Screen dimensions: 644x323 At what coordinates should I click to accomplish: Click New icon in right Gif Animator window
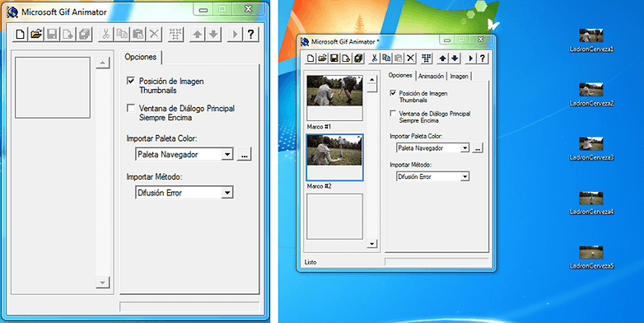(x=310, y=59)
